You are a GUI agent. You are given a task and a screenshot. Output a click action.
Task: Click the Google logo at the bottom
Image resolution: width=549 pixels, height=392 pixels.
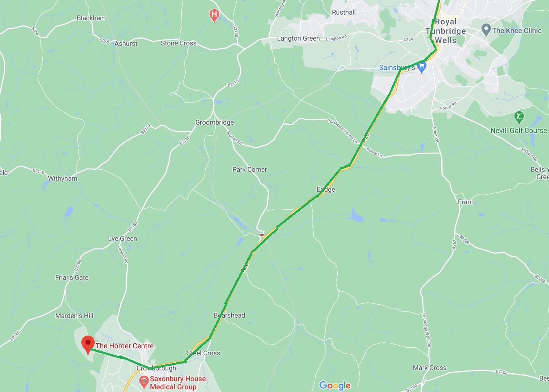click(x=335, y=386)
